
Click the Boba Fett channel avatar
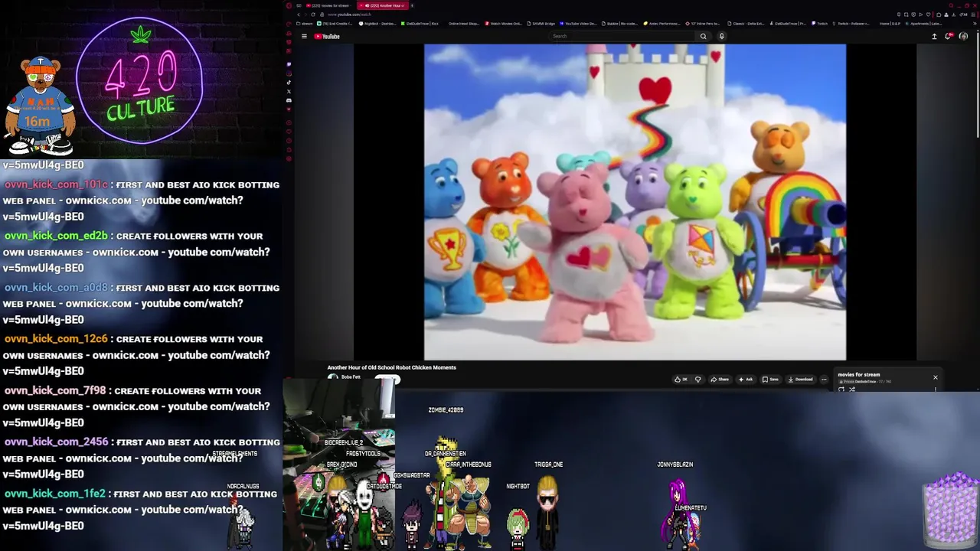pos(332,377)
